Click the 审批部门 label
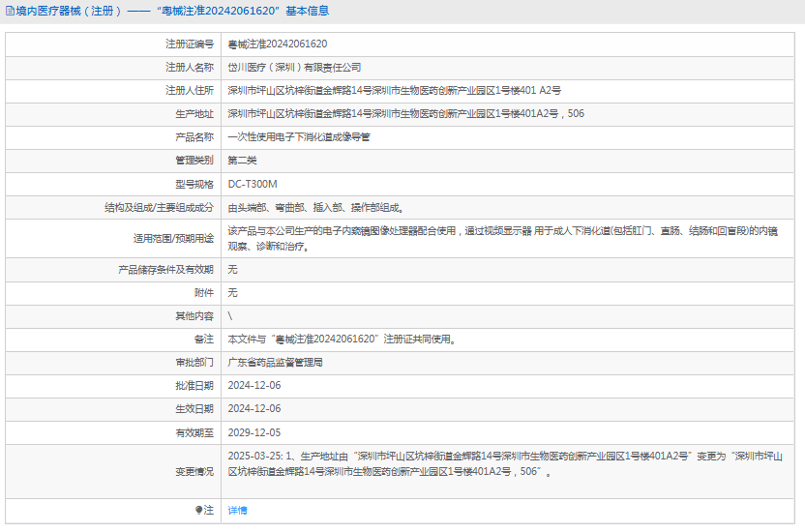 click(194, 362)
